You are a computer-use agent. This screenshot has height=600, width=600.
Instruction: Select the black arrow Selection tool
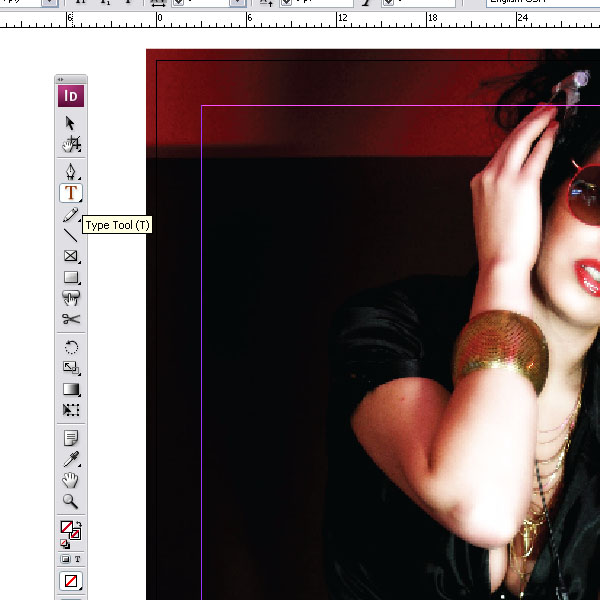click(x=70, y=123)
